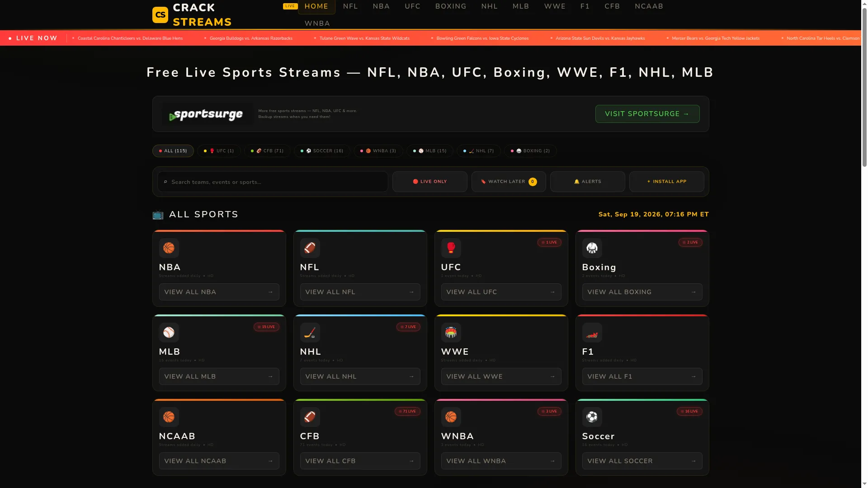Click the NHL hockey stick card icon
This screenshot has height=488, width=868.
point(310,333)
